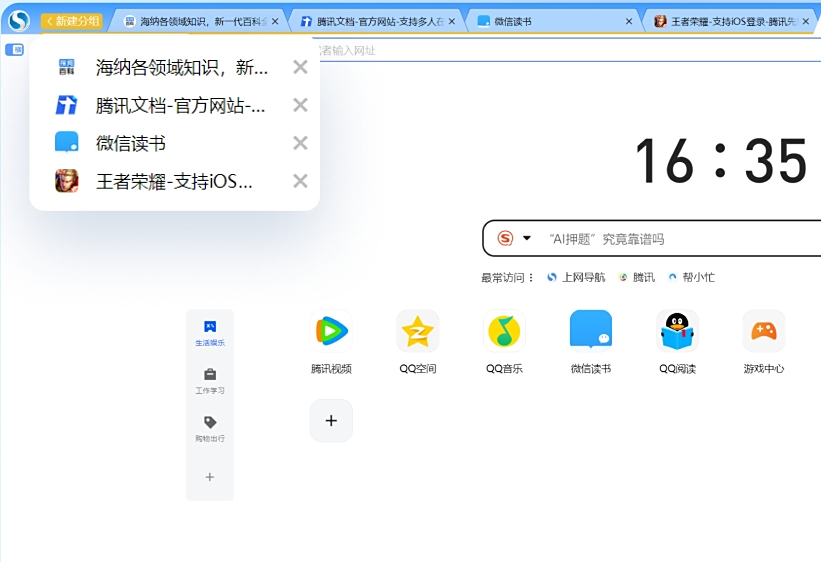
Task: Click the Sogou browser logo icon
Action: [18, 20]
